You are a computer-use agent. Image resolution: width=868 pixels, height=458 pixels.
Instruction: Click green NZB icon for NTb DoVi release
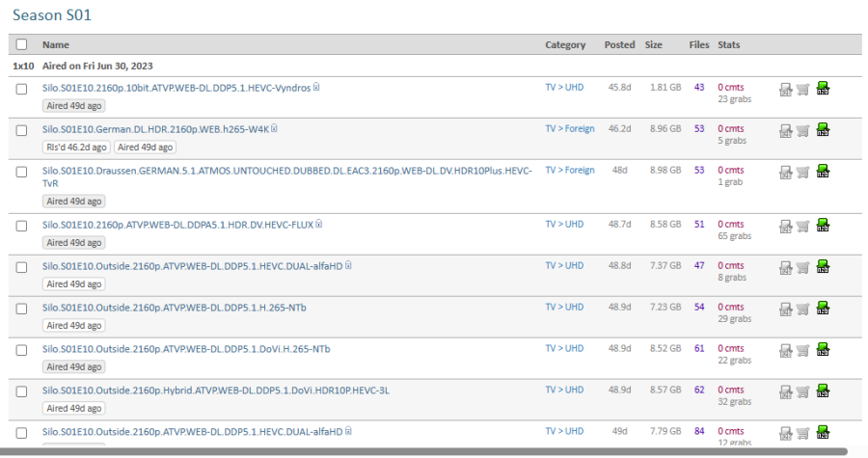click(823, 350)
